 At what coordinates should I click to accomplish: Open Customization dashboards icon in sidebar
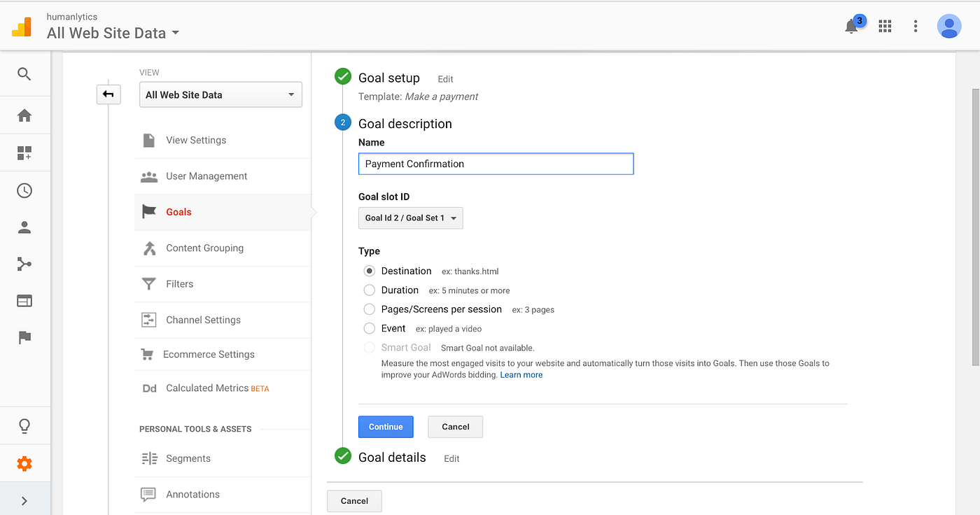pos(24,153)
